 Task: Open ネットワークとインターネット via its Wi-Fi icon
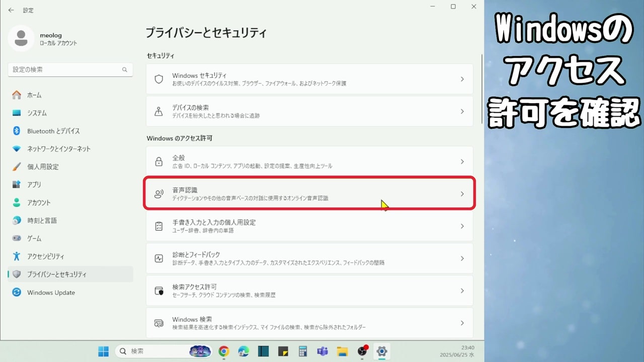point(17,149)
